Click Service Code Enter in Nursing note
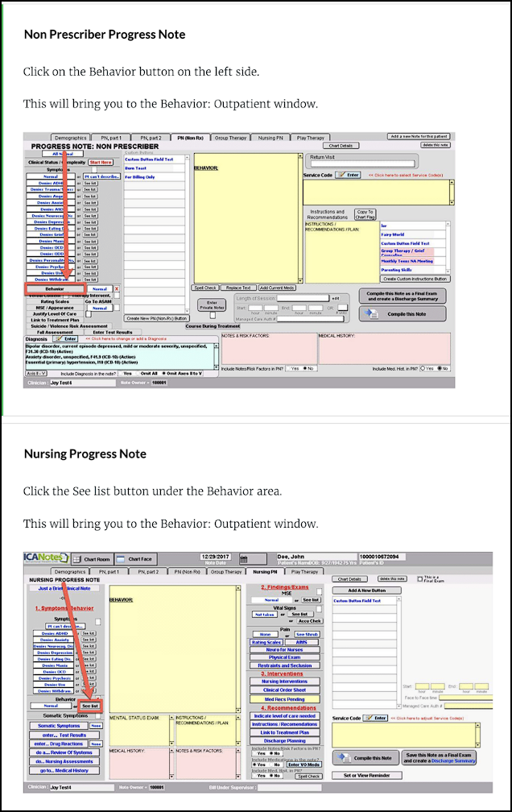 click(x=376, y=718)
